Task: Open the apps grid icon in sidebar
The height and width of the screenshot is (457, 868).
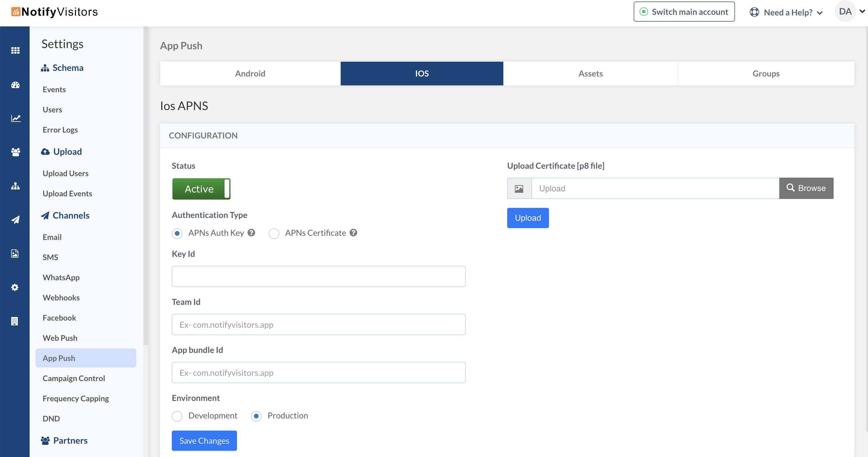Action: (15, 51)
